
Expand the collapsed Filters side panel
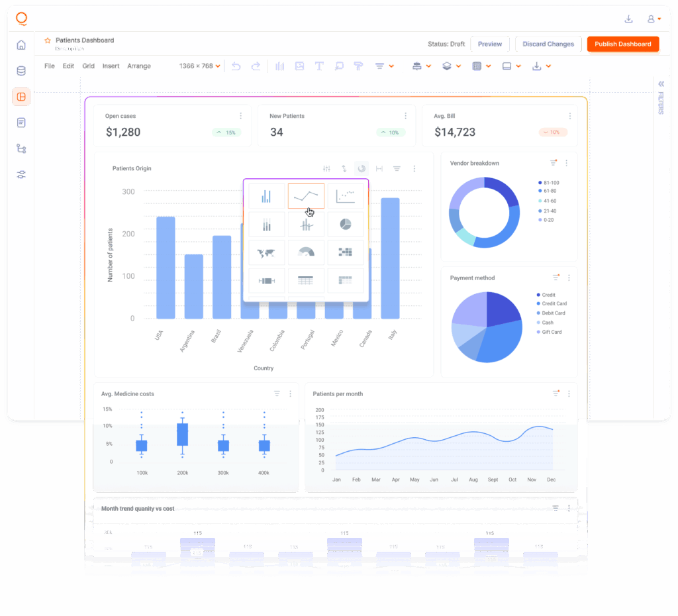660,84
